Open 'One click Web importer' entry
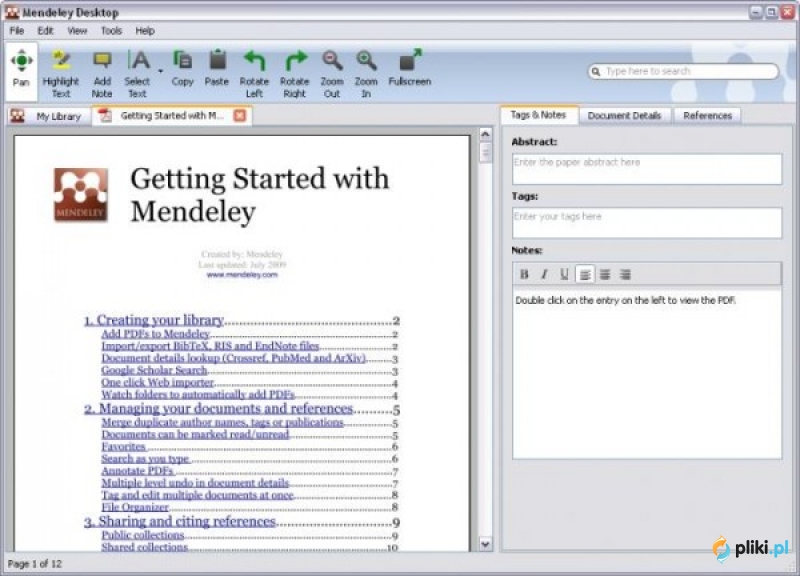 (158, 383)
